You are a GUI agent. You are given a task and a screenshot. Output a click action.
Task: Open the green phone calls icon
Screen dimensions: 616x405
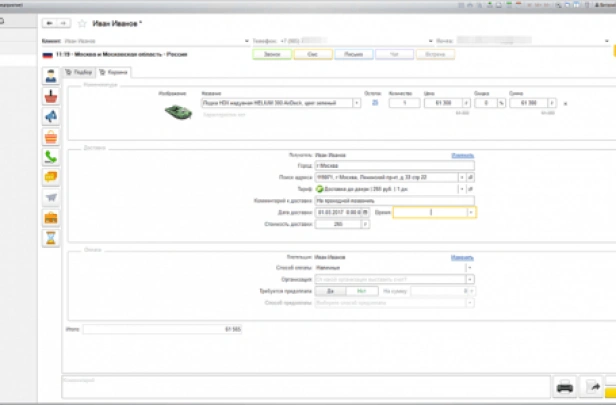[50, 157]
